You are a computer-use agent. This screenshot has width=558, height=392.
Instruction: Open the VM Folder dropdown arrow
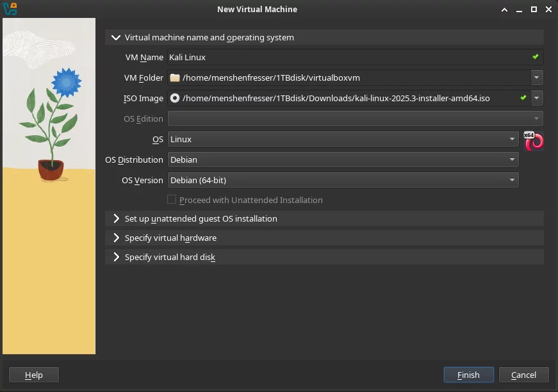(536, 78)
